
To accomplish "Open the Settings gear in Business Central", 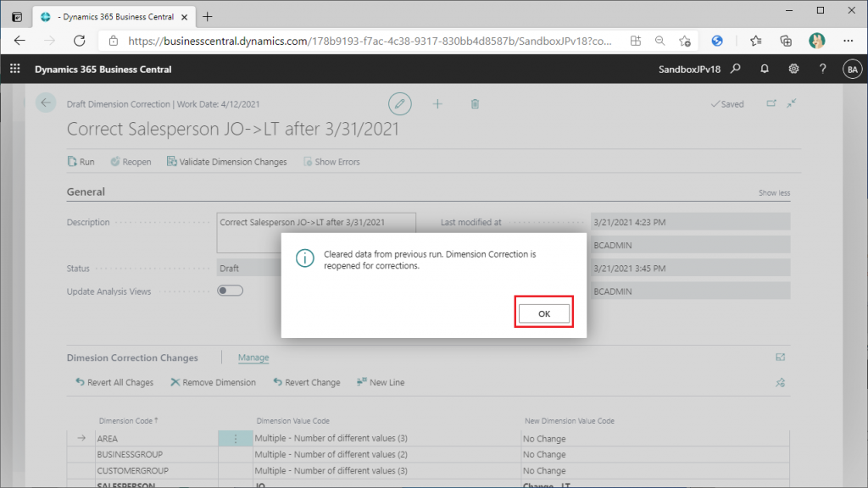I will coord(793,69).
